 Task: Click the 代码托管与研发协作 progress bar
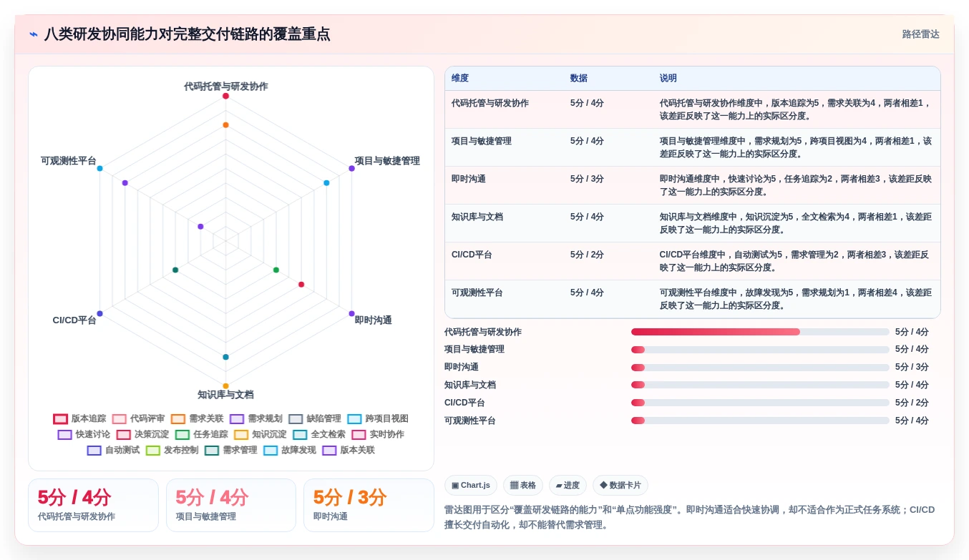point(760,332)
